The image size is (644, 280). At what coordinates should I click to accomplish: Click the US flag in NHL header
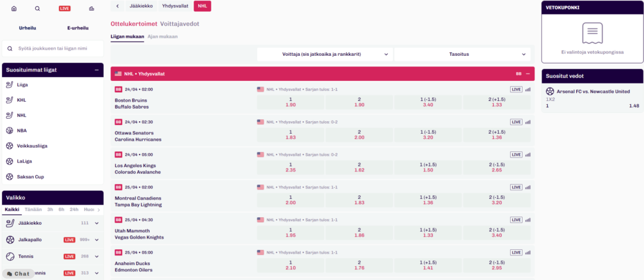(118, 74)
